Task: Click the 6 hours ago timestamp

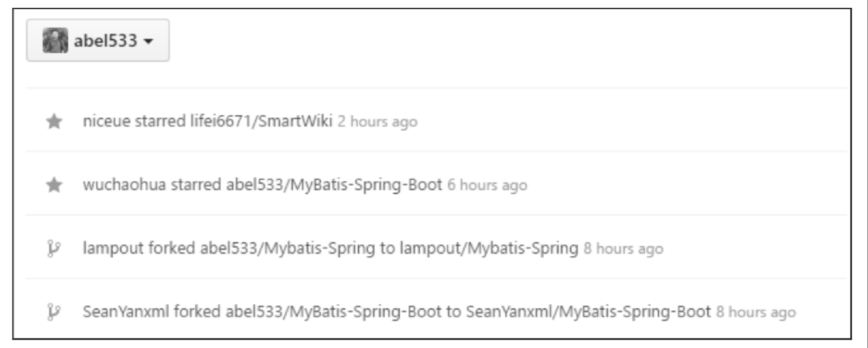Action: (x=487, y=185)
